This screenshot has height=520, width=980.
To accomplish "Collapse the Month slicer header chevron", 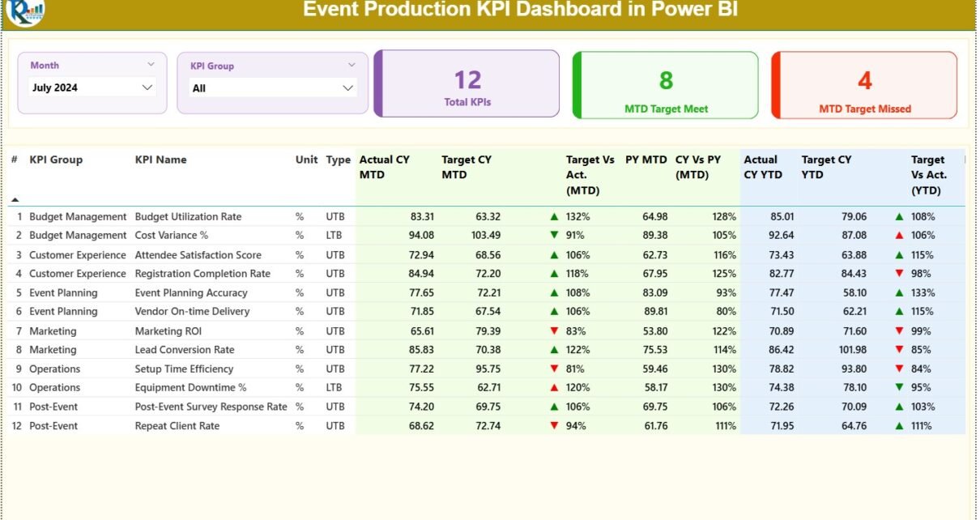I will click(x=151, y=65).
